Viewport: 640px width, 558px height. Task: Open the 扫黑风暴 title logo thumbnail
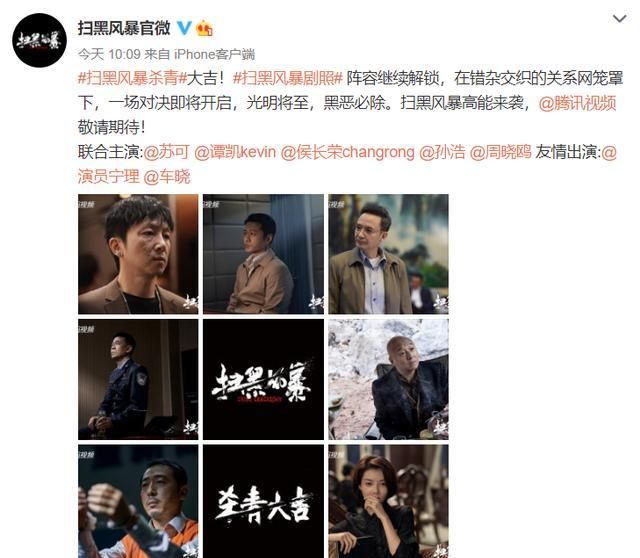pyautogui.click(x=263, y=379)
